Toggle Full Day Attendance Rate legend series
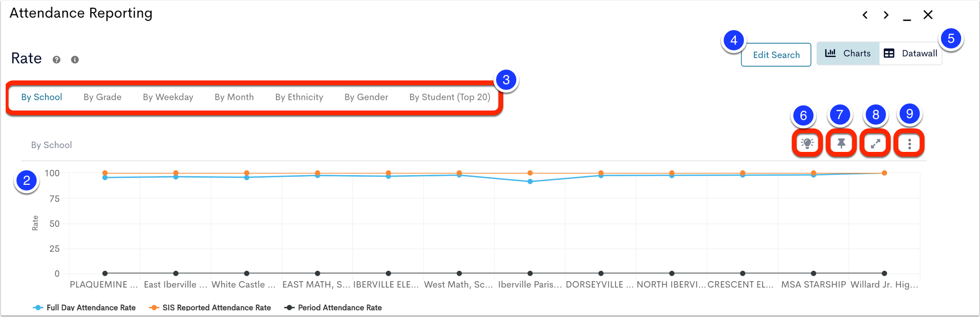 [84, 308]
